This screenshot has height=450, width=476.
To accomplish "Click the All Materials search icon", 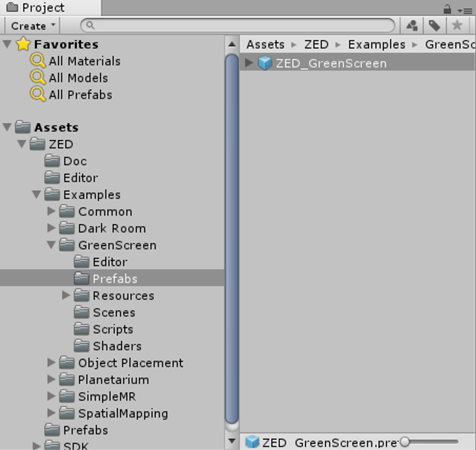I will 38,61.
